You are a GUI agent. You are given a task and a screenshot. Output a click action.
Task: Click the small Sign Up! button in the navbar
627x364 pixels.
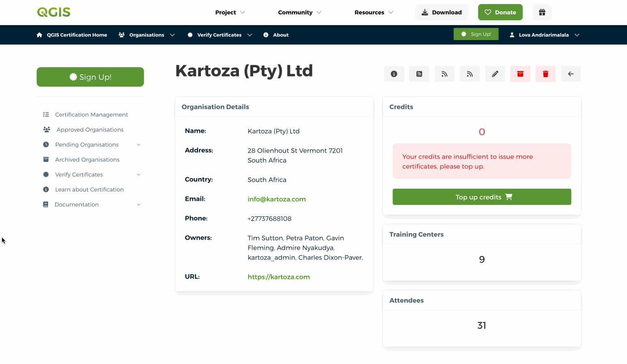tap(476, 34)
